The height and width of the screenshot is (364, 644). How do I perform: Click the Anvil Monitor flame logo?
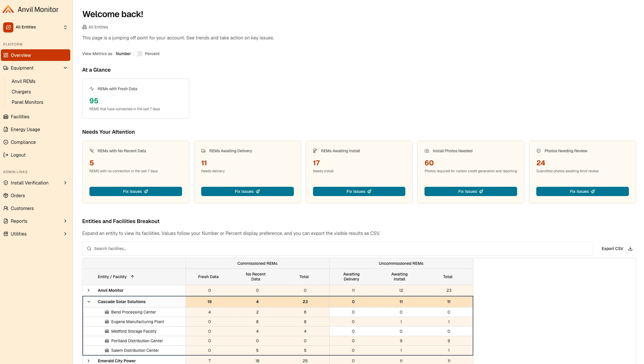8,9
